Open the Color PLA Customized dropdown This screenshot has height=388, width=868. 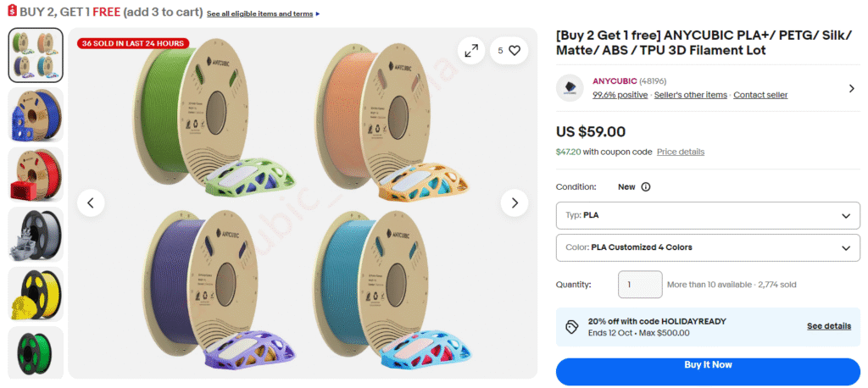tap(708, 247)
